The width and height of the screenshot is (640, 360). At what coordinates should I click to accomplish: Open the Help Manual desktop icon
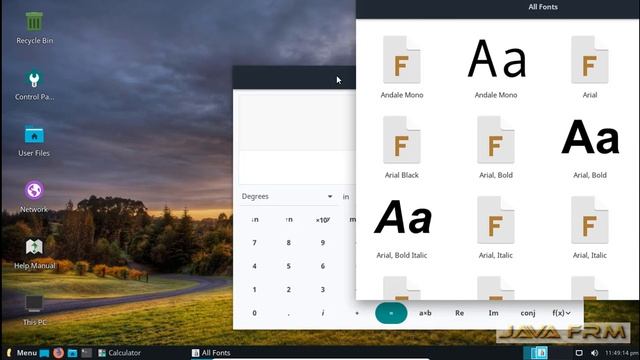click(34, 253)
